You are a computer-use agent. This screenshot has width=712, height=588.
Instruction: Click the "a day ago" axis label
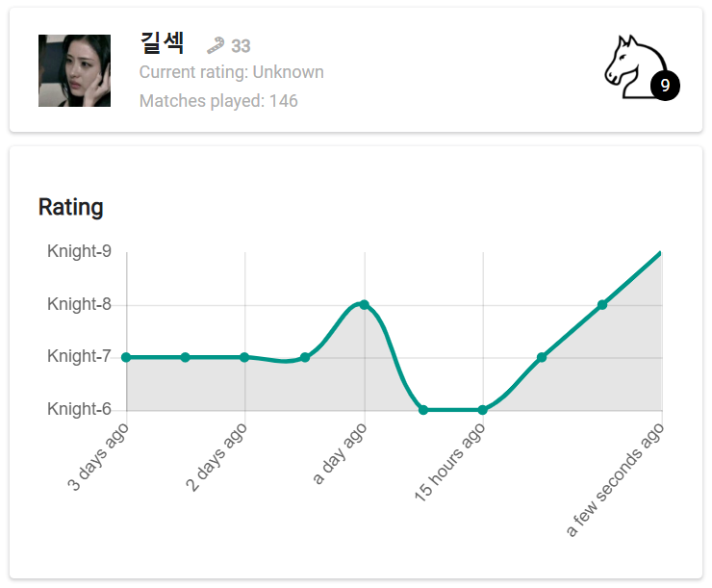tap(341, 452)
